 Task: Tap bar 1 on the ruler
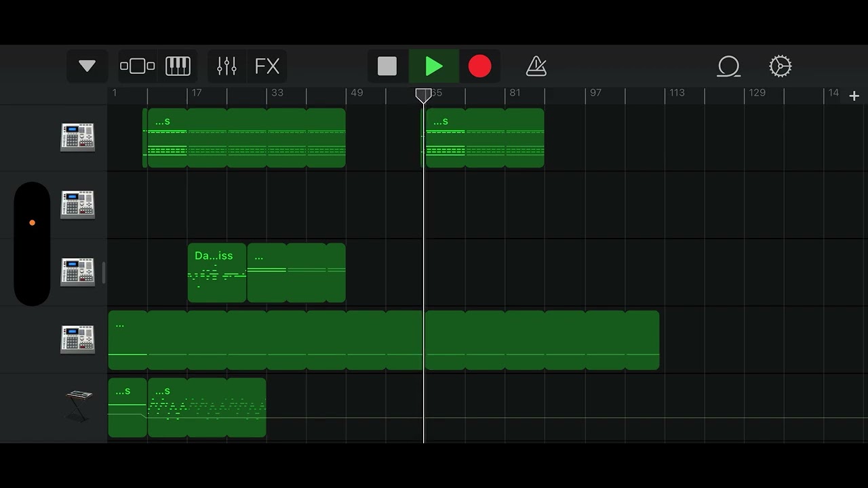(115, 93)
